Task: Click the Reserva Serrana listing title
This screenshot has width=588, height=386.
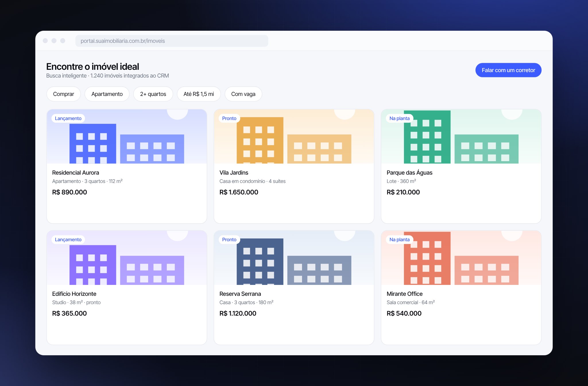Action: point(240,294)
